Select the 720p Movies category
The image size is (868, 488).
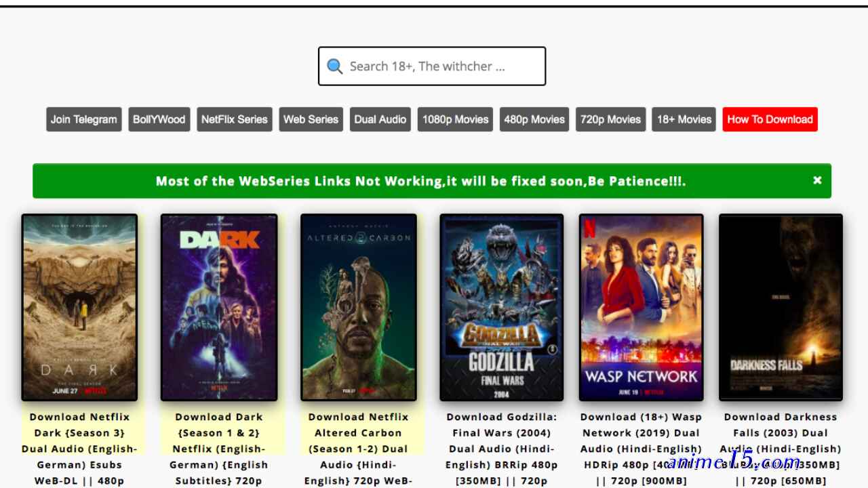[610, 119]
